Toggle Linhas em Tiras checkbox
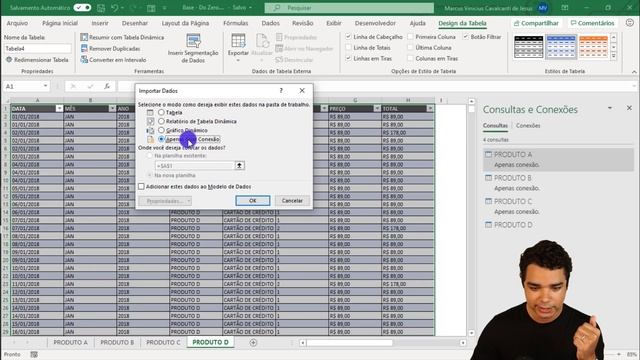 pyautogui.click(x=348, y=58)
